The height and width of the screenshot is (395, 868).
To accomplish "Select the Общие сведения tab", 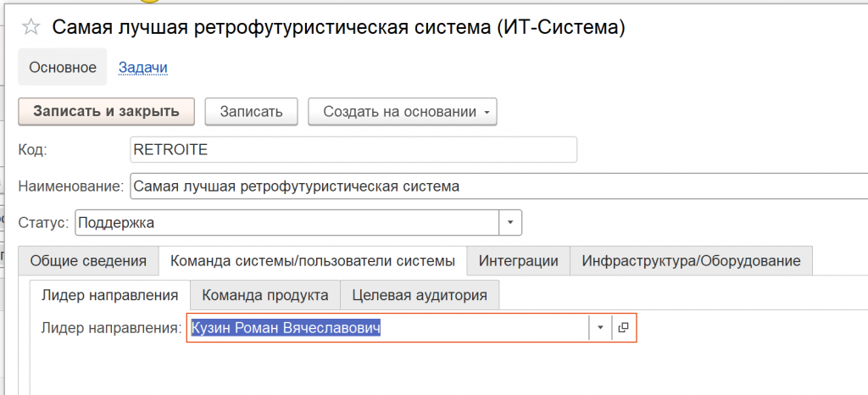I will coord(88,261).
